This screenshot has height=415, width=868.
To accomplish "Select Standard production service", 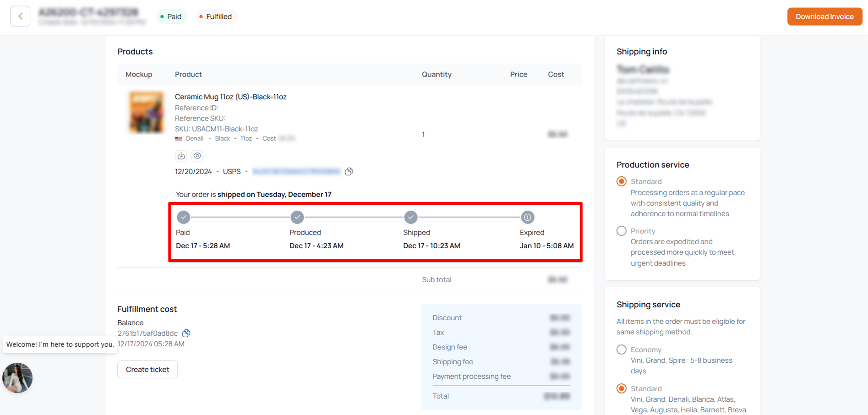I will [622, 181].
